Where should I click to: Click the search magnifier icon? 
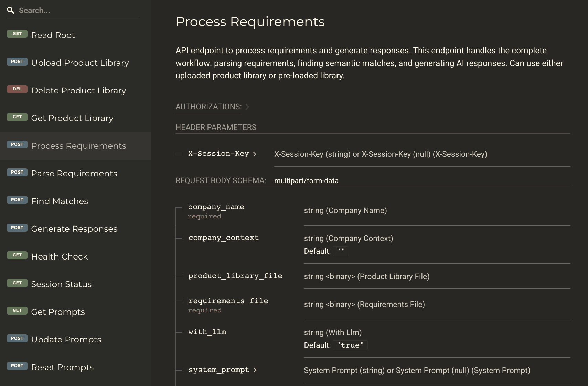pyautogui.click(x=11, y=10)
